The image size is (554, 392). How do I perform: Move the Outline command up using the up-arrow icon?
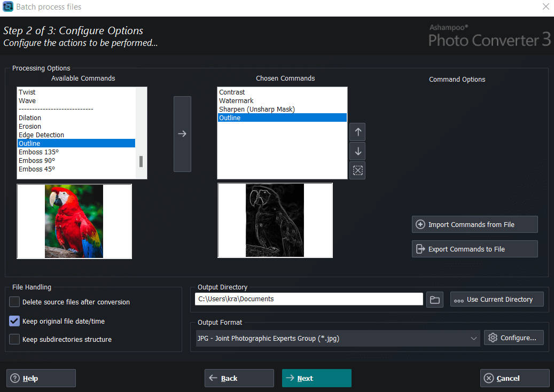[357, 131]
